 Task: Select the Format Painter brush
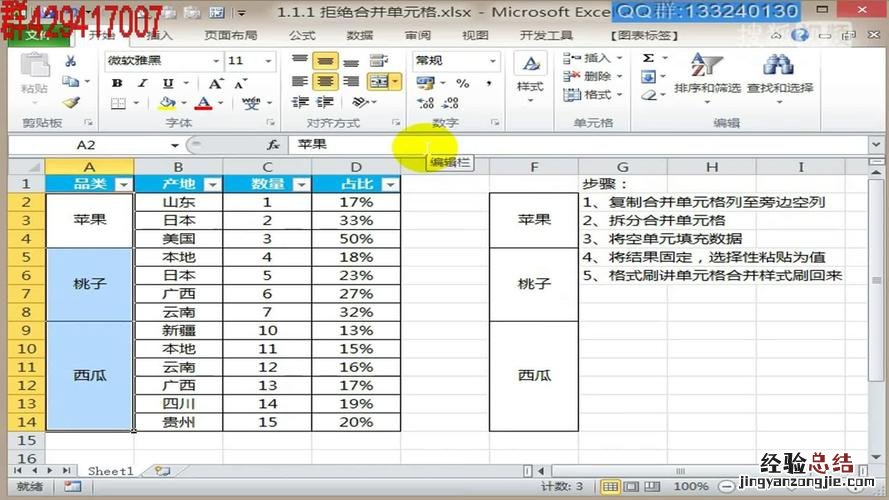pyautogui.click(x=70, y=102)
